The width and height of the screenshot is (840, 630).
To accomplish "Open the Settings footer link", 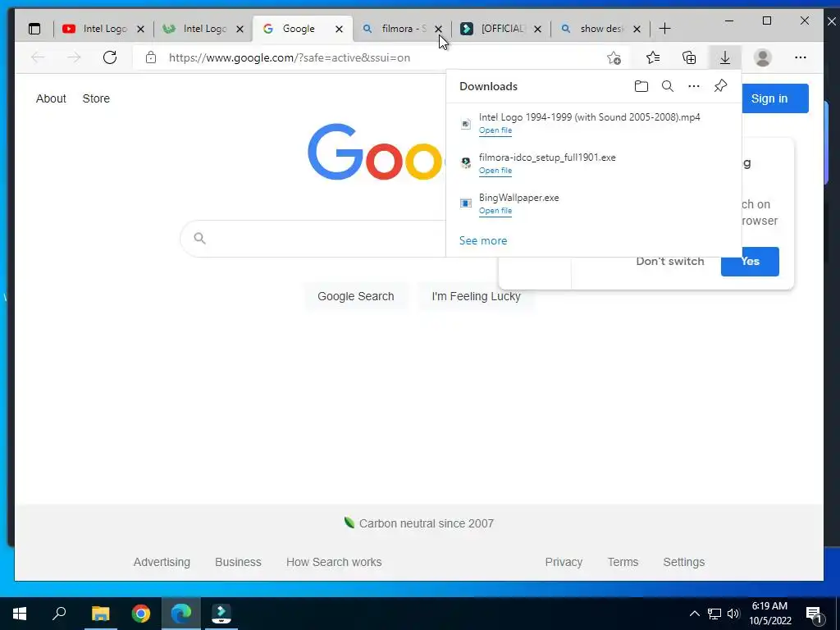I will pos(683,562).
